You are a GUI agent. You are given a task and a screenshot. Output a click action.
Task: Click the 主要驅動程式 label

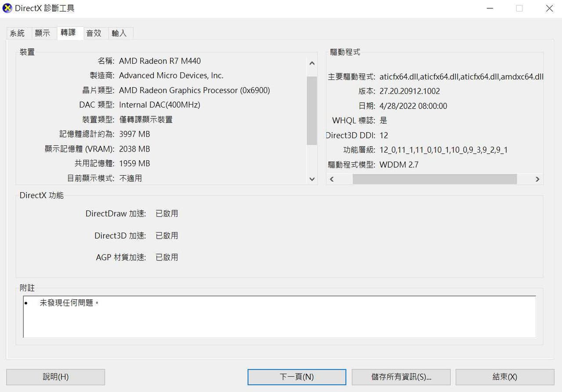pyautogui.click(x=352, y=77)
